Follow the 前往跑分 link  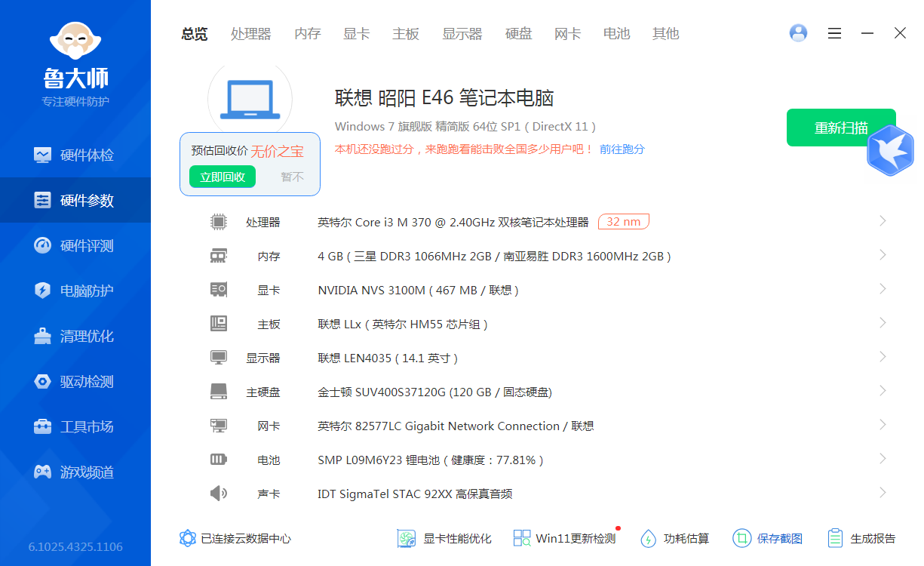622,149
